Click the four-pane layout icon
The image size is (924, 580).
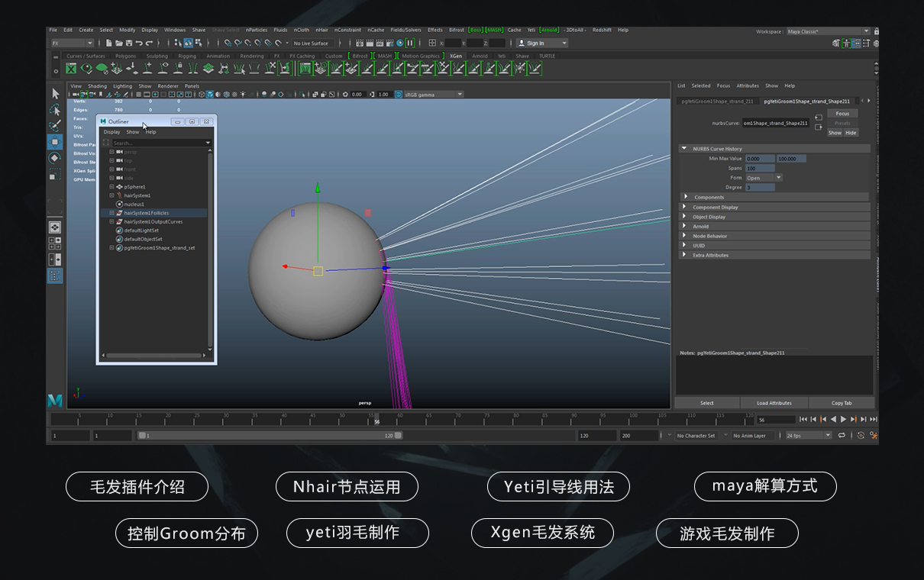pos(55,243)
